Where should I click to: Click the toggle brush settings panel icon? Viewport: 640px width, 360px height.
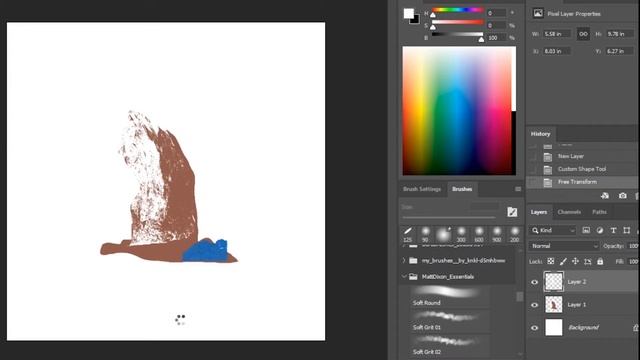tap(512, 211)
